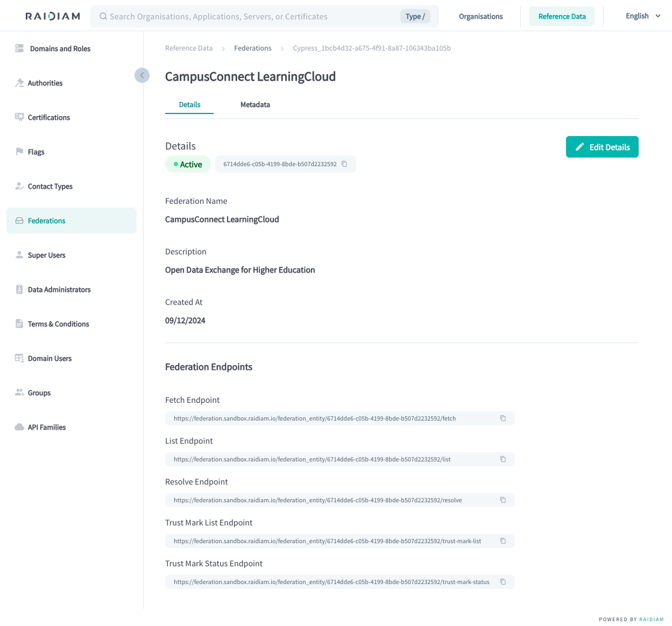Copy the Trust Mark List Endpoint URL
Viewport: 672px width, 626px height.
(x=503, y=541)
